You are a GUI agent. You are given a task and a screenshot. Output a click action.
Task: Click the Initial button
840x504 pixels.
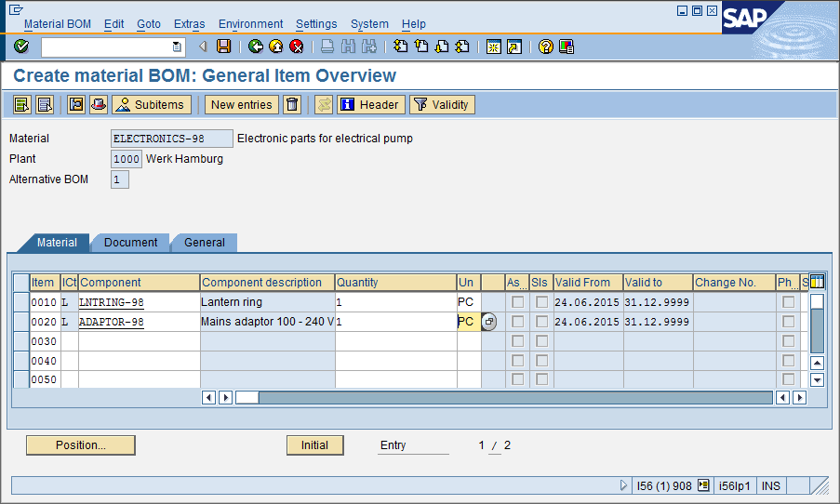pyautogui.click(x=315, y=445)
